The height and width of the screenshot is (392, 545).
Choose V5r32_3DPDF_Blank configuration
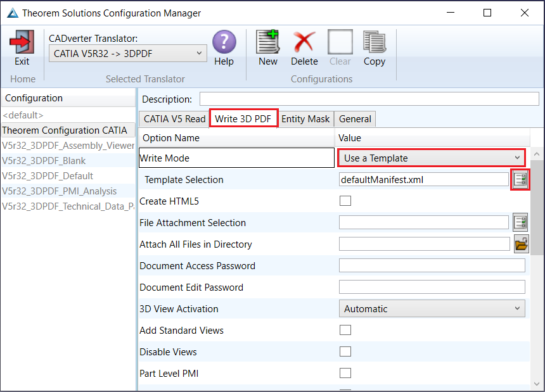(x=68, y=161)
